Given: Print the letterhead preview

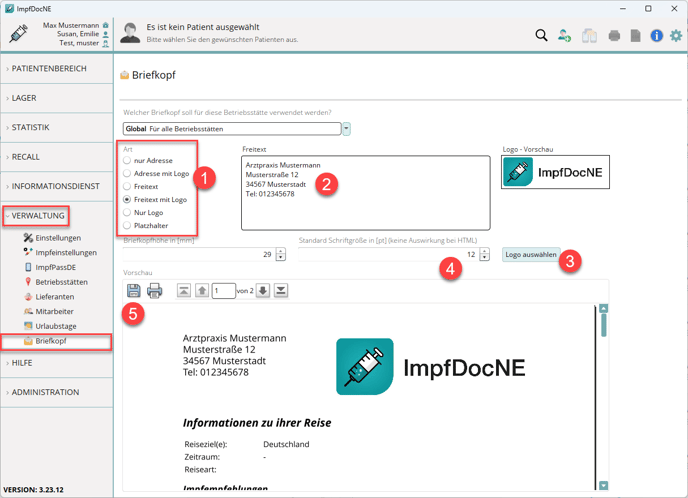Looking at the screenshot, I should point(155,290).
